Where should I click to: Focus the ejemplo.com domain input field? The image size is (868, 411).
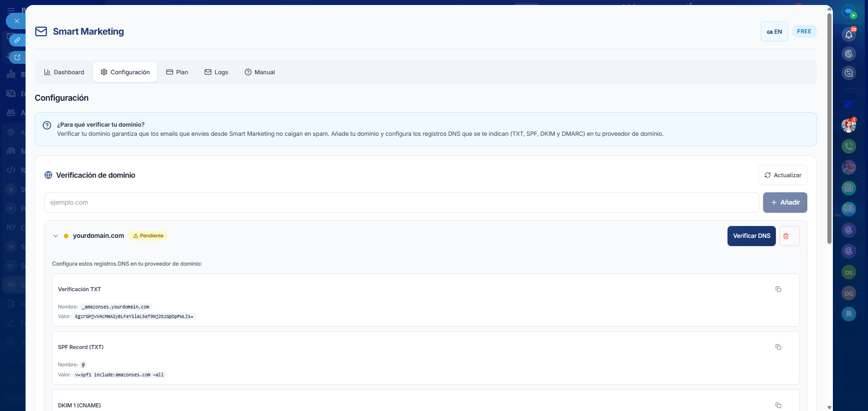401,202
